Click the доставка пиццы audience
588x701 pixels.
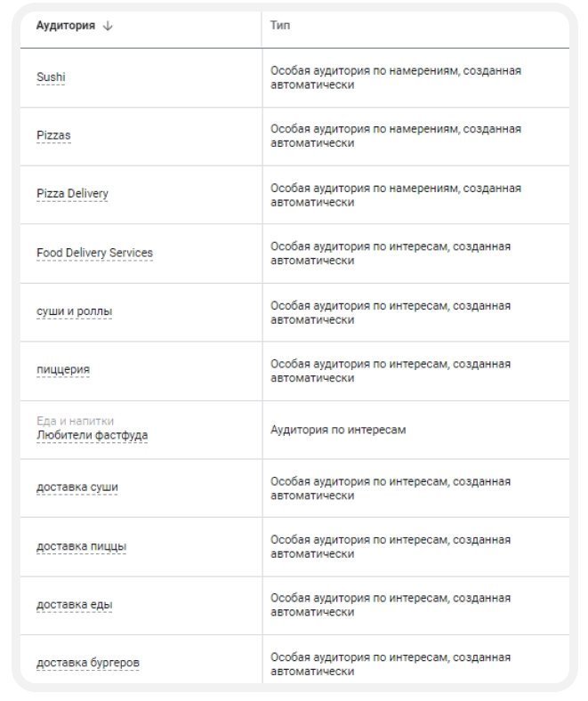[81, 545]
